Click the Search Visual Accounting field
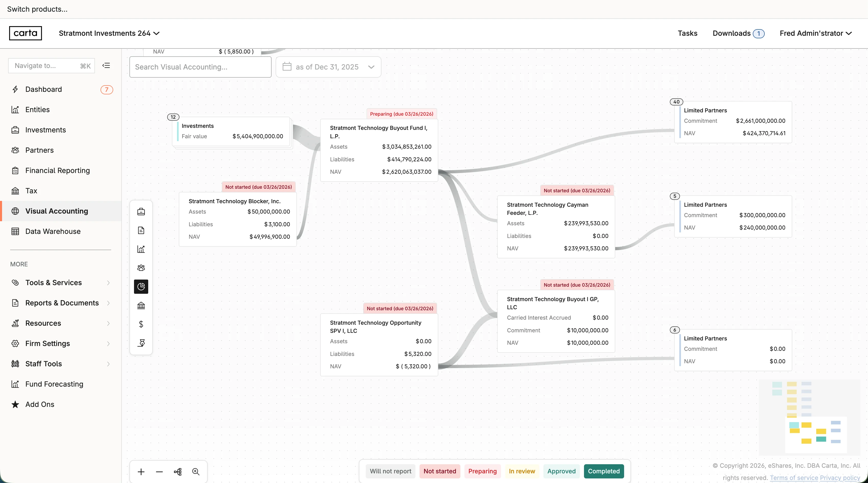 pyautogui.click(x=200, y=67)
